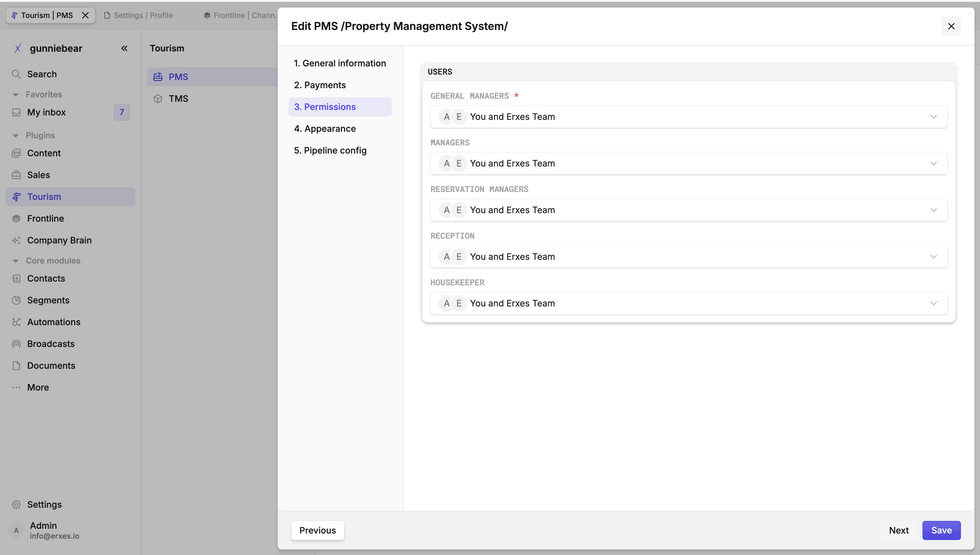The height and width of the screenshot is (555, 980).
Task: Switch to the Frontline | Channels tab
Action: [240, 15]
